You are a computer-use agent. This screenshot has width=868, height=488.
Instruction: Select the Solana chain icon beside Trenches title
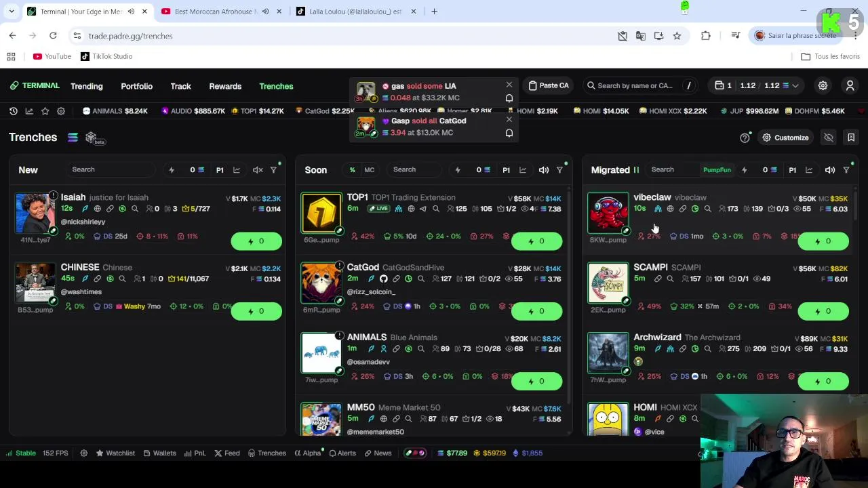point(73,138)
